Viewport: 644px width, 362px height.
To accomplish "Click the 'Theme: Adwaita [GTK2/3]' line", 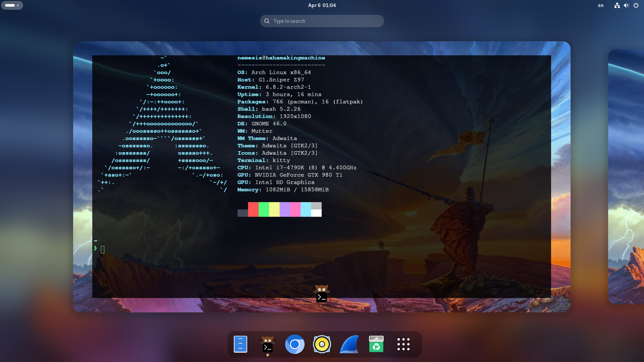I will point(277,146).
